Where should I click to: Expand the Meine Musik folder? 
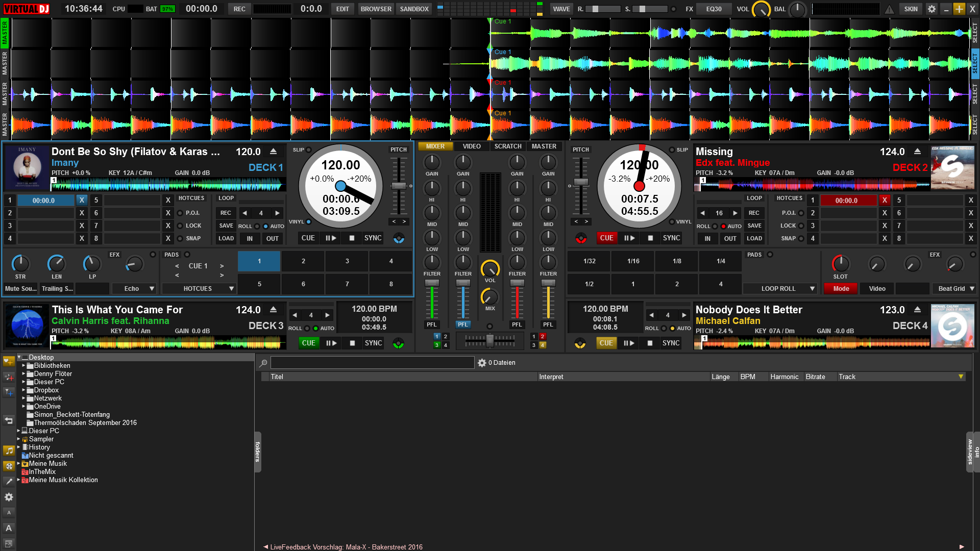click(x=18, y=464)
